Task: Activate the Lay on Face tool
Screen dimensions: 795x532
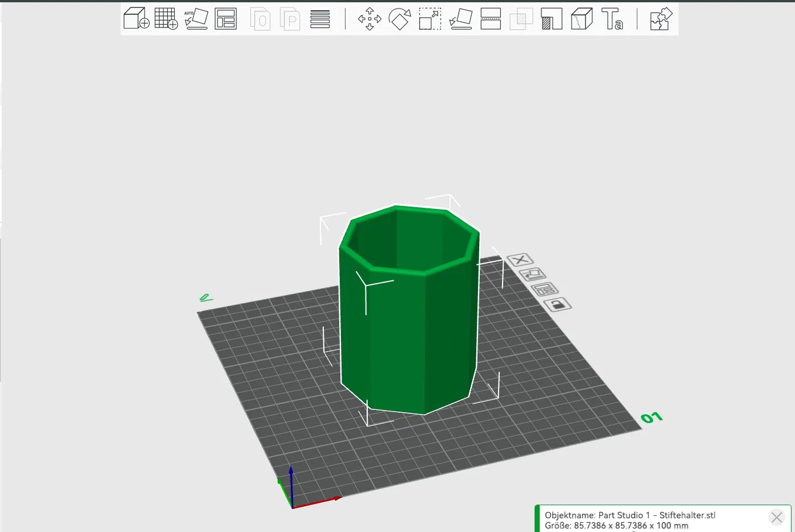Action: pyautogui.click(x=460, y=19)
